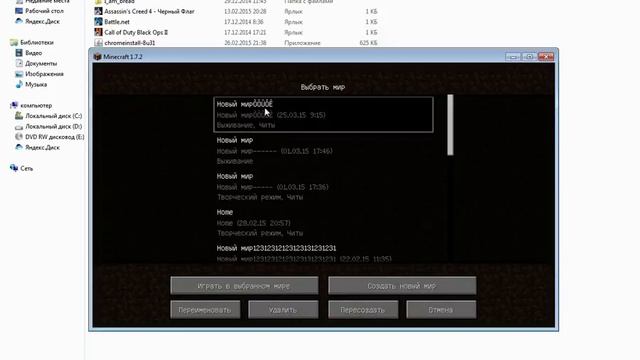Click 'Пересоздать' button
The height and width of the screenshot is (360, 640).
point(363,310)
